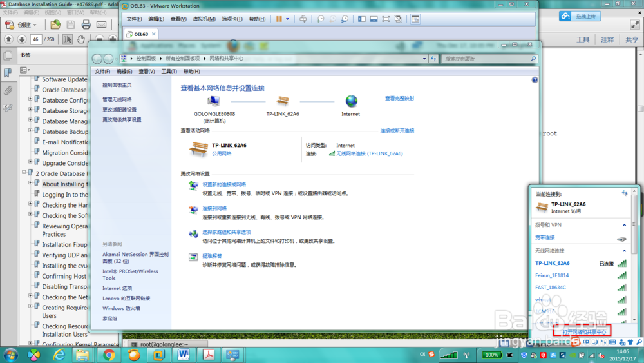Screen dimensions: 644x363
Task: Open the File menu in Control Panel
Action: 102,72
